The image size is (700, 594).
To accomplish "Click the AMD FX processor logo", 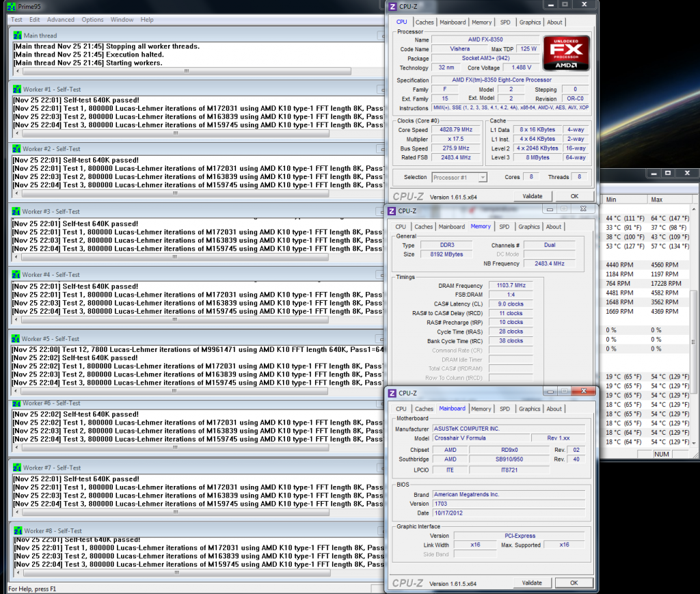I will pyautogui.click(x=566, y=53).
